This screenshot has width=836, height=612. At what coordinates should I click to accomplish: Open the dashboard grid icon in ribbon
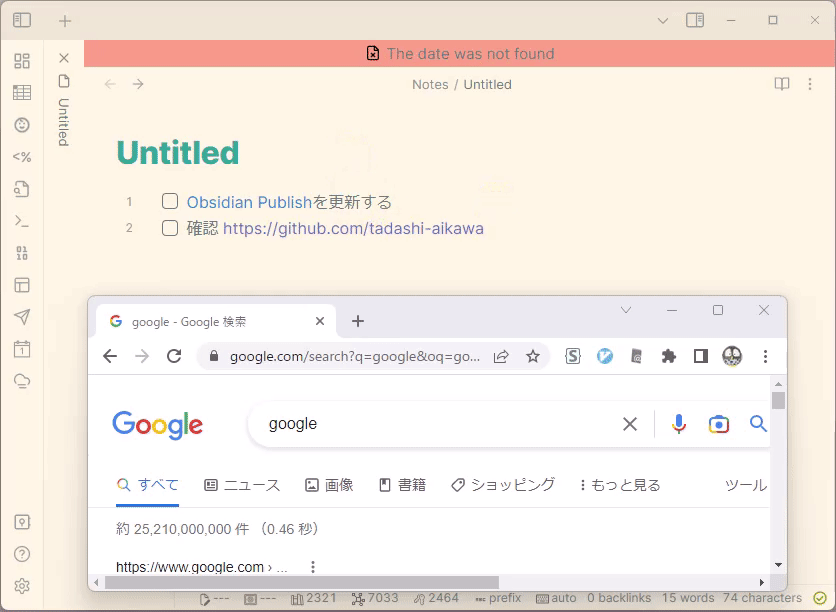point(22,61)
